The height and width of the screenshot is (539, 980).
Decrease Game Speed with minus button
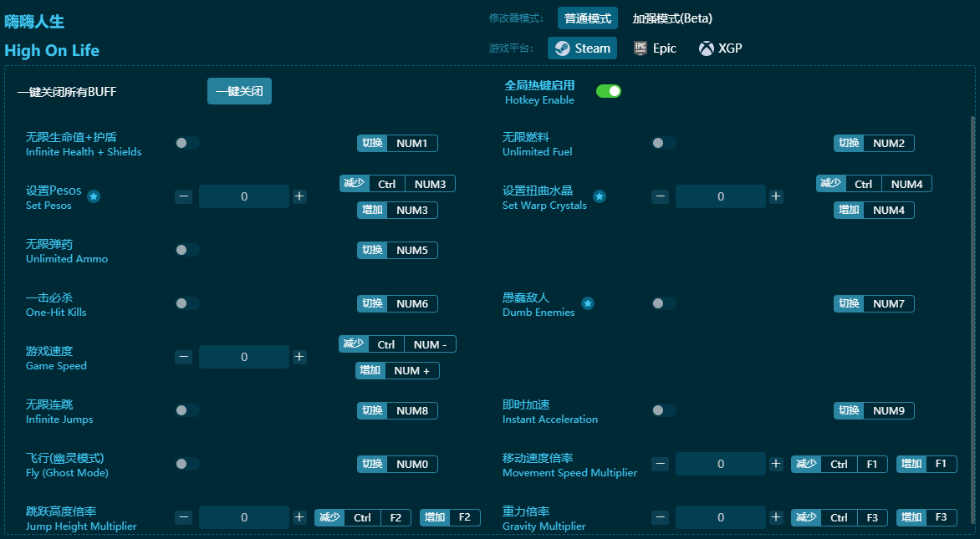[183, 358]
